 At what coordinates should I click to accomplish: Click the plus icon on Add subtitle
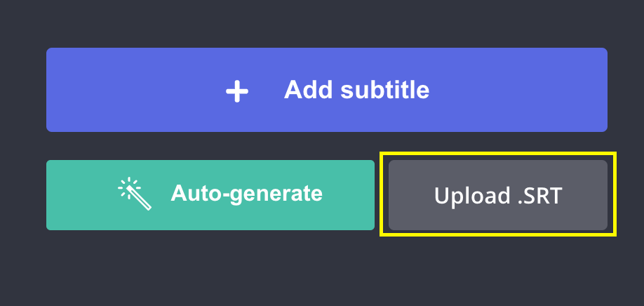point(237,91)
